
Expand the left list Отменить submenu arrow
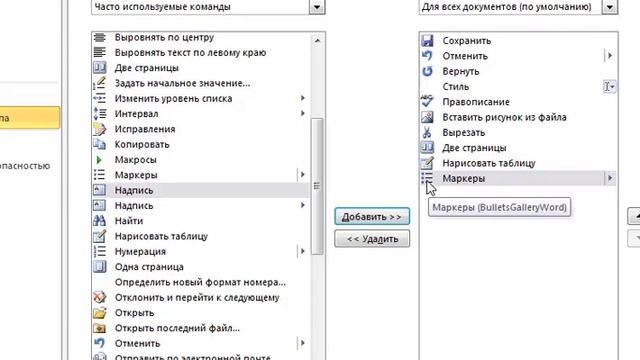click(302, 343)
